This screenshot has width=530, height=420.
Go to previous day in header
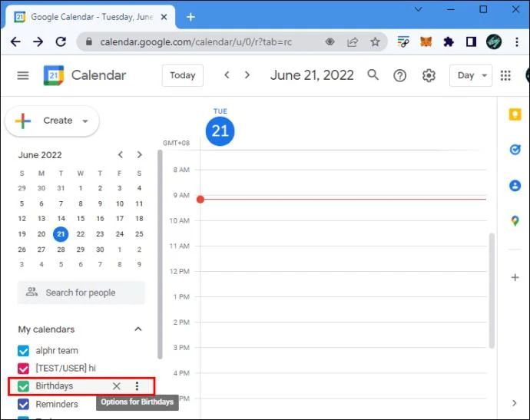coord(227,74)
